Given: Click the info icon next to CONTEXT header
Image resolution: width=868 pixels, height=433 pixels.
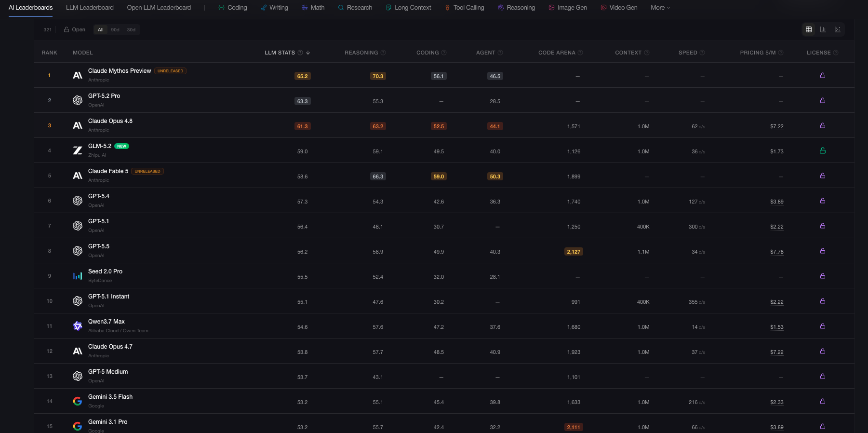Looking at the screenshot, I should (647, 53).
